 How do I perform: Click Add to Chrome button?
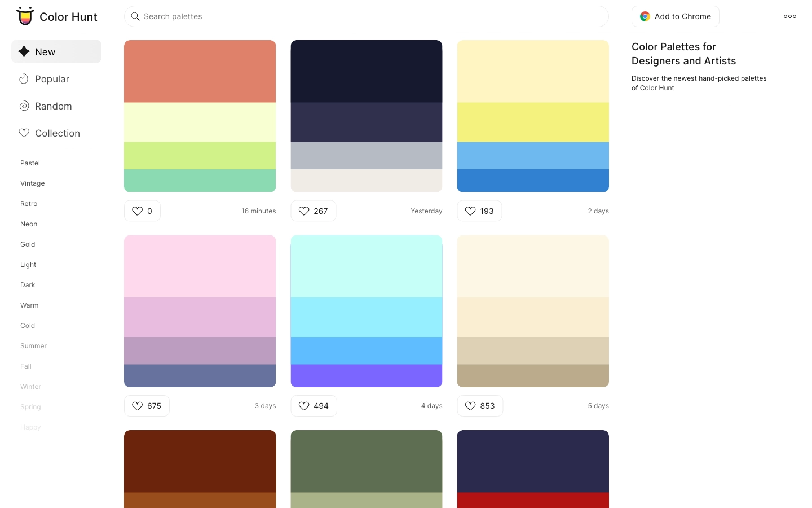tap(676, 16)
